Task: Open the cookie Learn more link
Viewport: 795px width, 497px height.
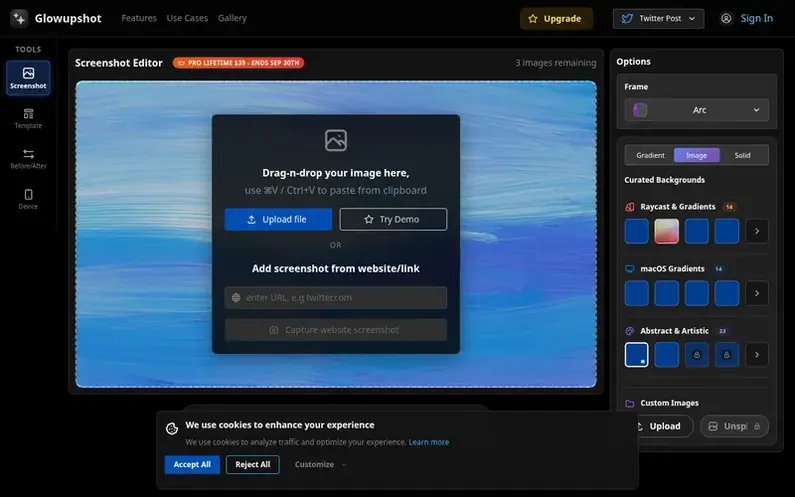Action: point(429,442)
